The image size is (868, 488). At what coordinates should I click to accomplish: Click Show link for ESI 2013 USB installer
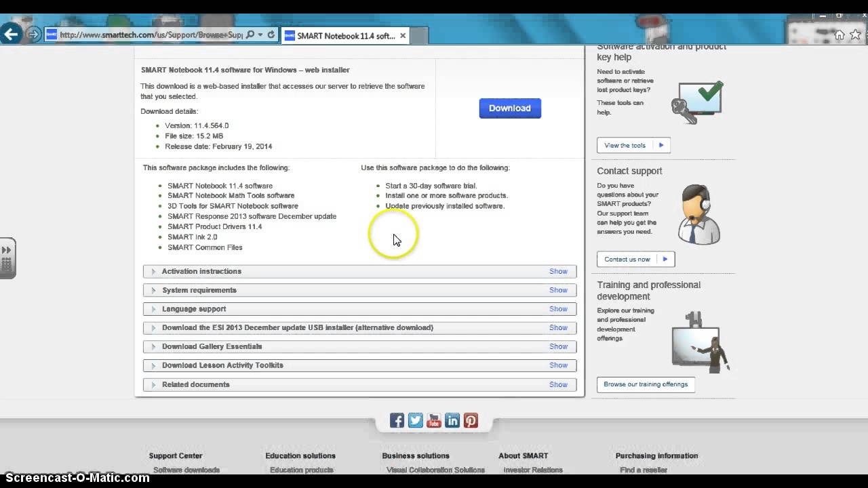pos(558,328)
